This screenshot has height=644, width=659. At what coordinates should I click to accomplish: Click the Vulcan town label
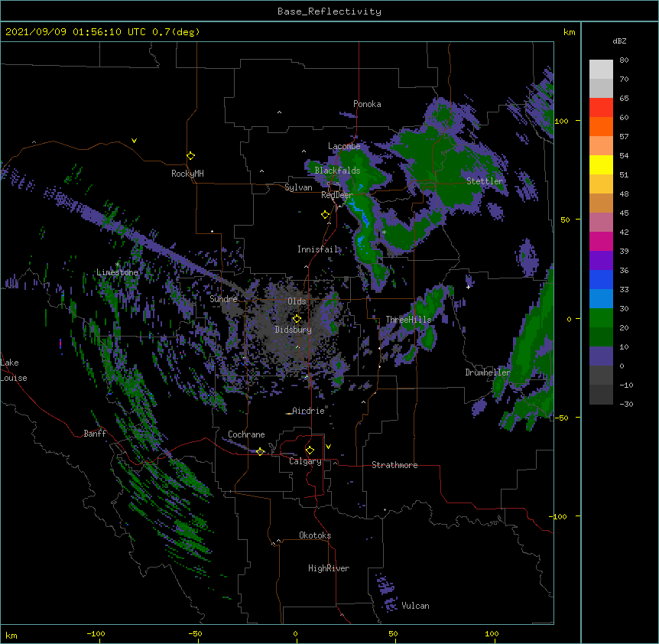415,606
